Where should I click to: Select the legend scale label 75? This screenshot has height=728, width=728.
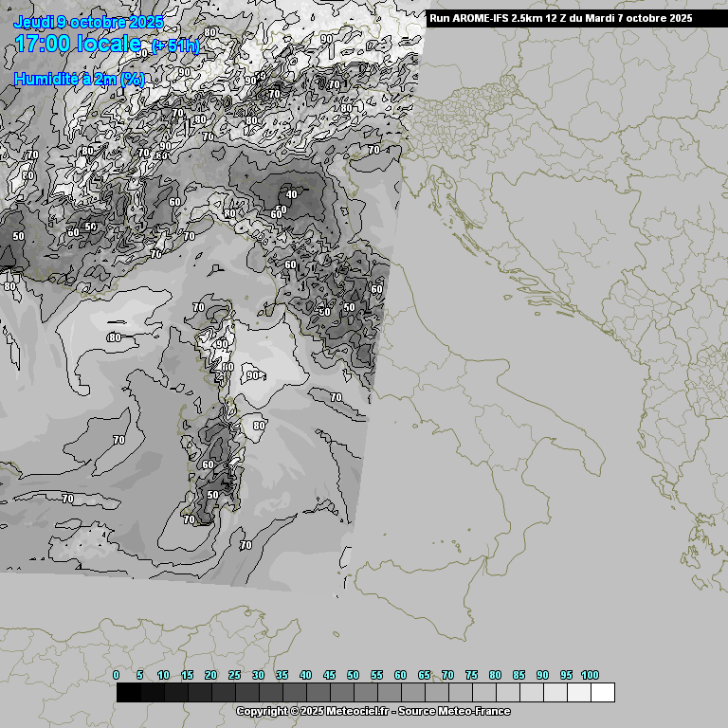click(x=471, y=675)
